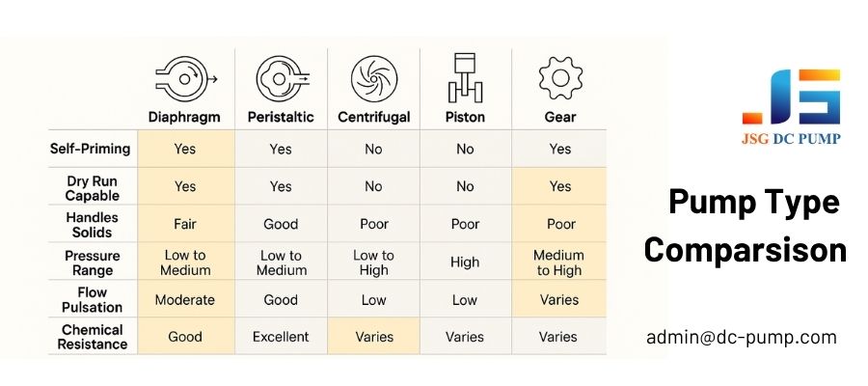Click the Piston pump icon

[465, 77]
